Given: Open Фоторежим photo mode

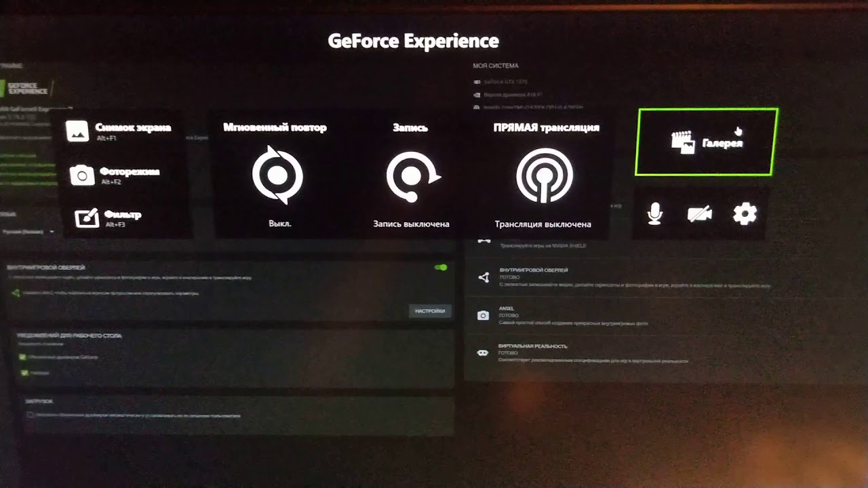Looking at the screenshot, I should (115, 175).
